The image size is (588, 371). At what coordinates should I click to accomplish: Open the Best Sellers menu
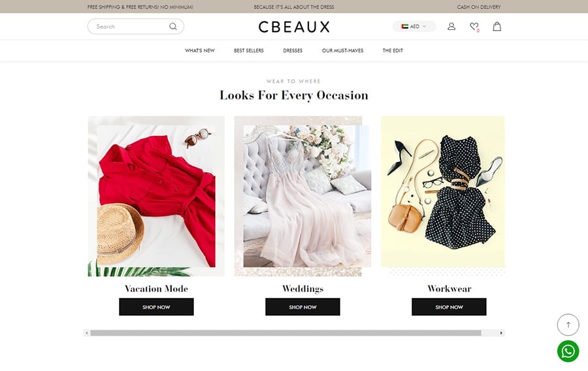pyautogui.click(x=249, y=50)
